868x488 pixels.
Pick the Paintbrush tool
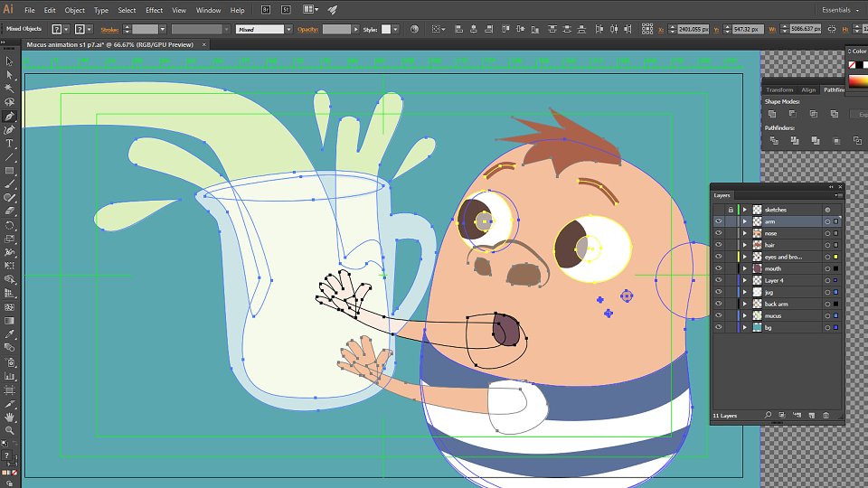pyautogui.click(x=9, y=184)
